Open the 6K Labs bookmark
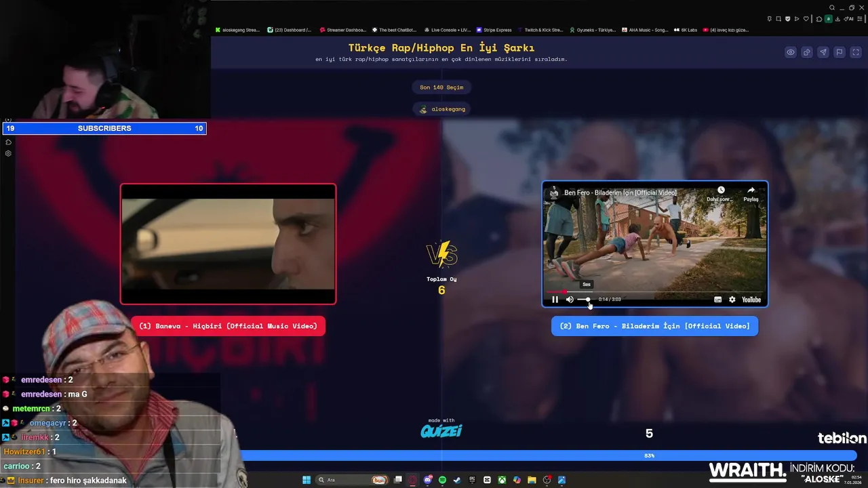Image resolution: width=868 pixels, height=488 pixels. point(686,30)
